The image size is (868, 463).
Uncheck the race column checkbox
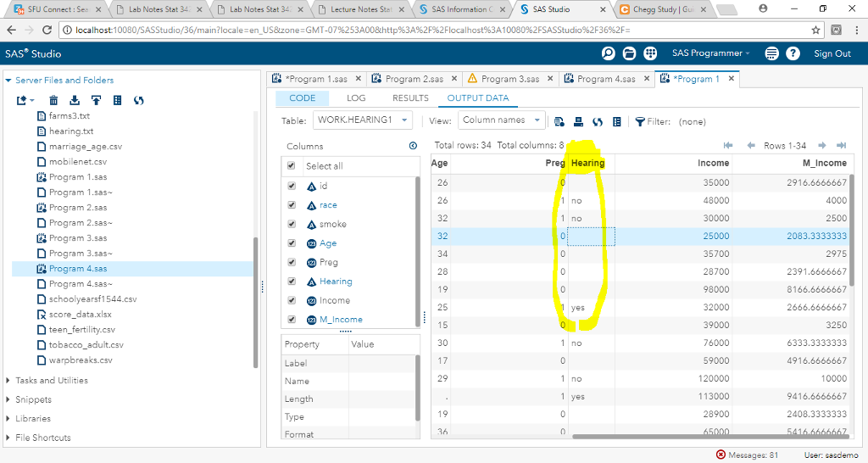click(292, 205)
